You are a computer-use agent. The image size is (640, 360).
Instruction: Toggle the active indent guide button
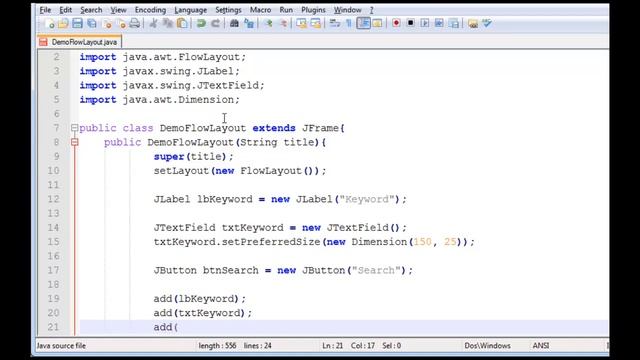point(363,23)
